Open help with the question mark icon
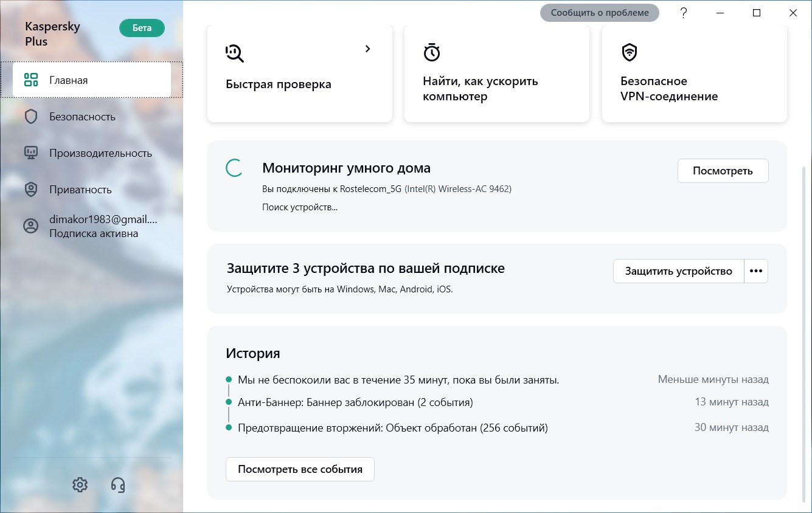 click(684, 13)
